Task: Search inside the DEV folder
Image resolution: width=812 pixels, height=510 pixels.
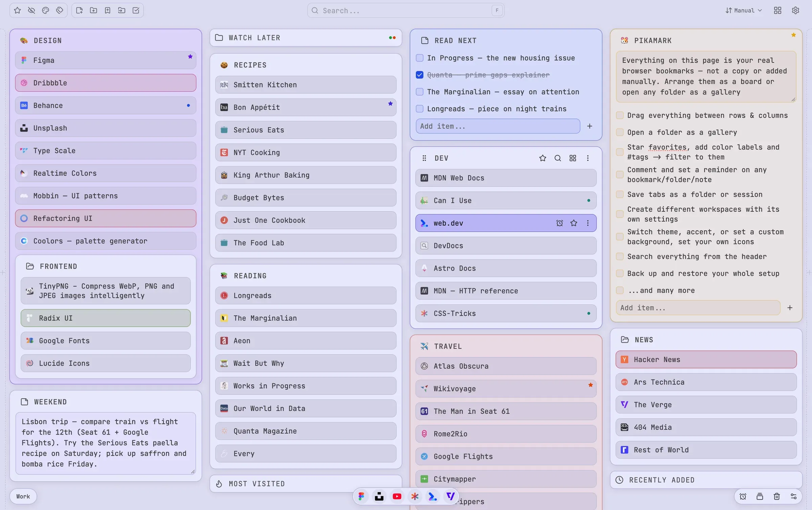Action: (558, 158)
